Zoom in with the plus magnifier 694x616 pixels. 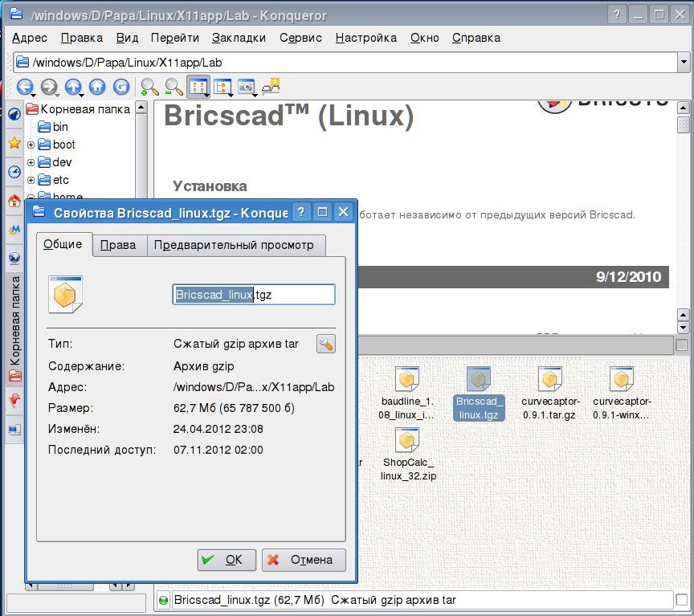149,87
